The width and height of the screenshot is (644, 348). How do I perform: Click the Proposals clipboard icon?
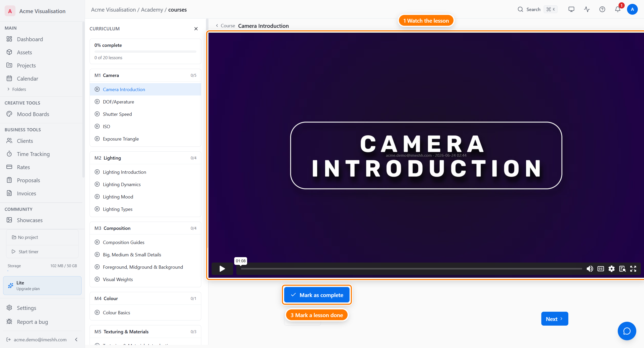[x=9, y=180]
